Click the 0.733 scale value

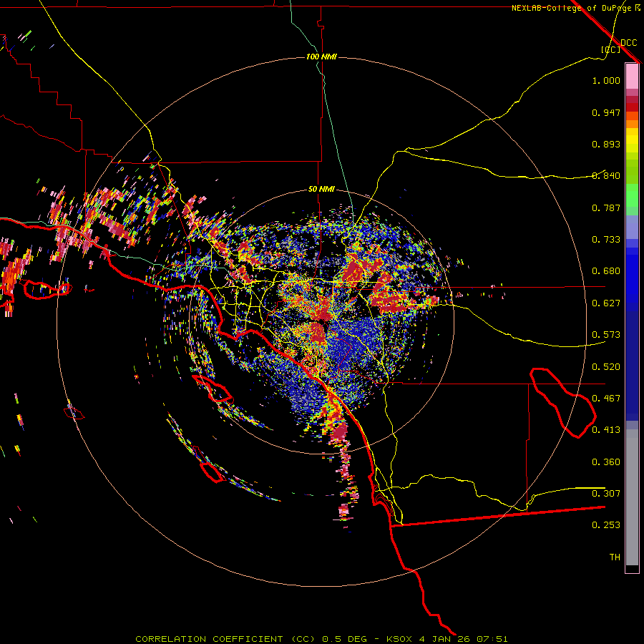coord(606,240)
